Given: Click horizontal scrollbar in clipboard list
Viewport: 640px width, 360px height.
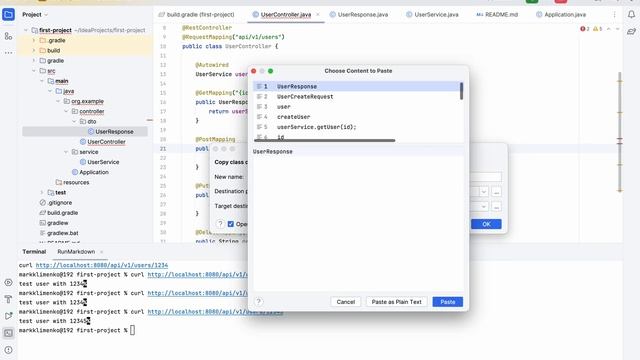Looking at the screenshot, I should pos(324,140).
